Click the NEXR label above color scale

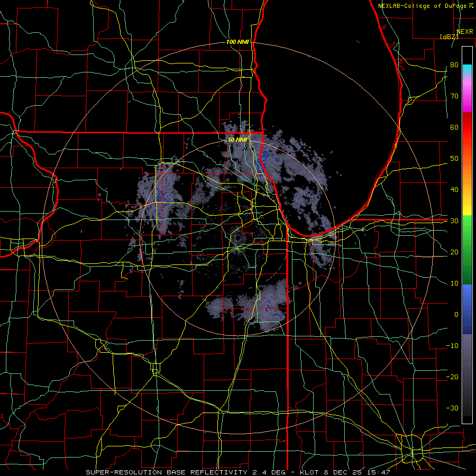464,32
